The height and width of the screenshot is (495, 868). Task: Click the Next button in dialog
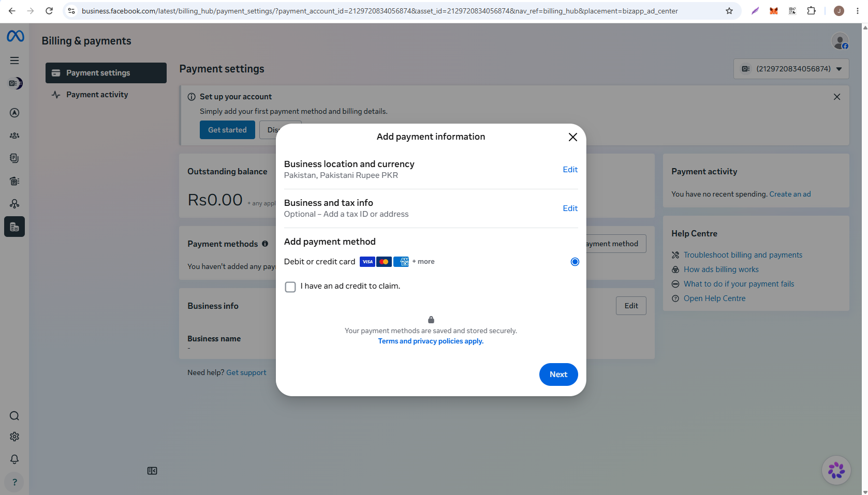pyautogui.click(x=558, y=374)
